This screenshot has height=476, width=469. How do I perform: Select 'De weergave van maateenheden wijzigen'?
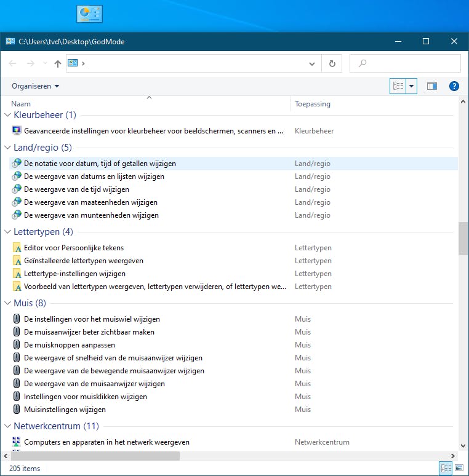(90, 202)
